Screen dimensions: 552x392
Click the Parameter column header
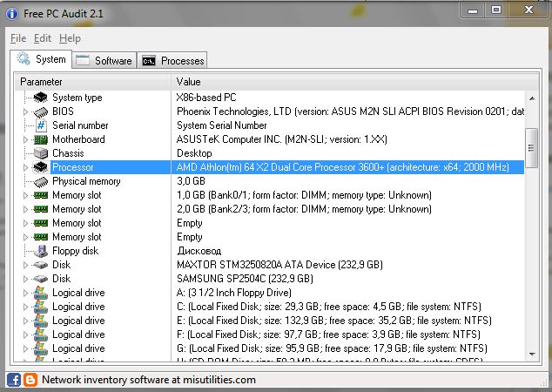(x=93, y=82)
